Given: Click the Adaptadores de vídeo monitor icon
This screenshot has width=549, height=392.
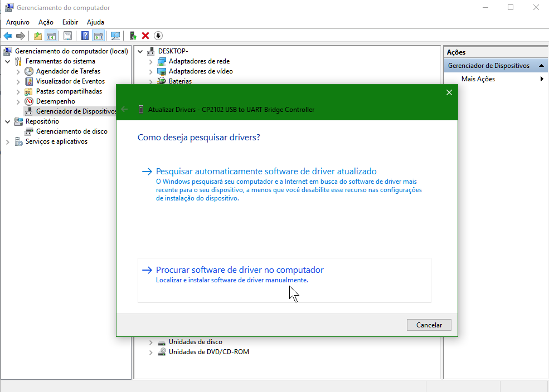Looking at the screenshot, I should pyautogui.click(x=162, y=71).
